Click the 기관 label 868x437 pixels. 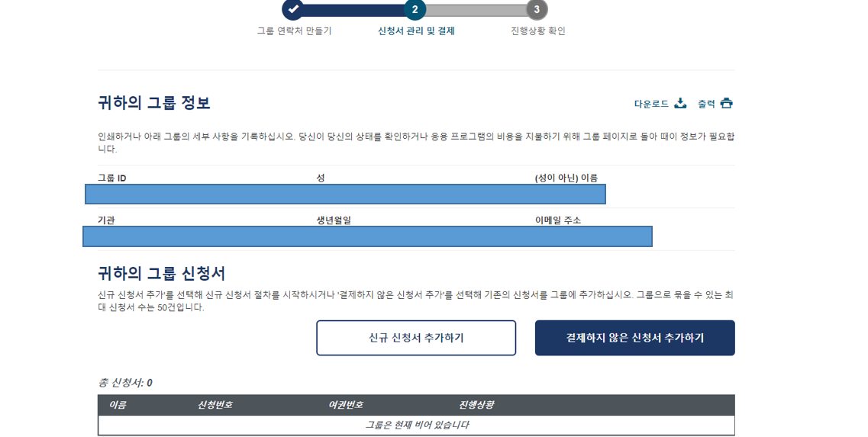point(106,220)
